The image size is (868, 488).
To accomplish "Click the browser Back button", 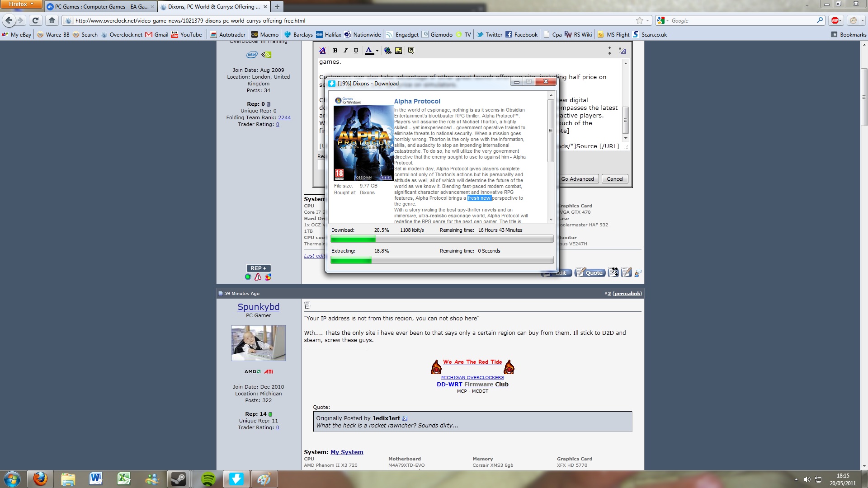I will 9,20.
